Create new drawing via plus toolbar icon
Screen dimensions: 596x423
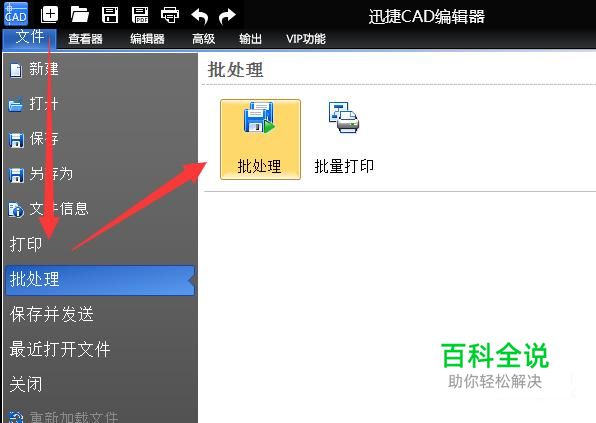pyautogui.click(x=49, y=14)
